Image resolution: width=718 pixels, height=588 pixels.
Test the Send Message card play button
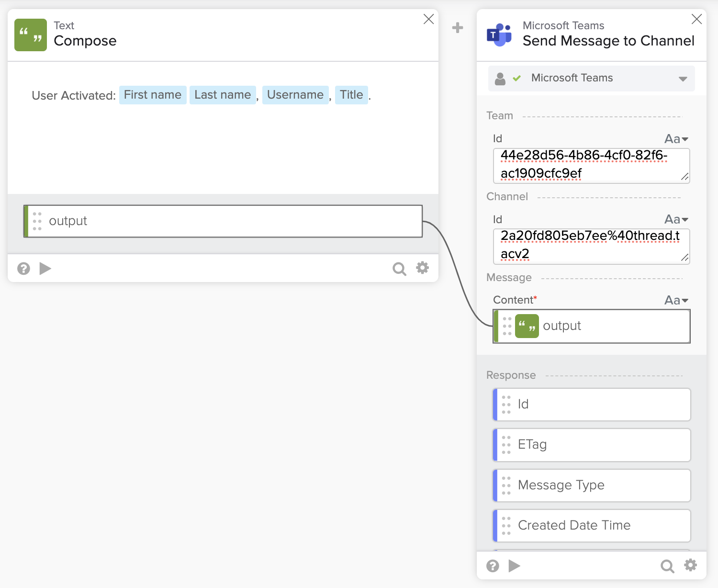(514, 566)
